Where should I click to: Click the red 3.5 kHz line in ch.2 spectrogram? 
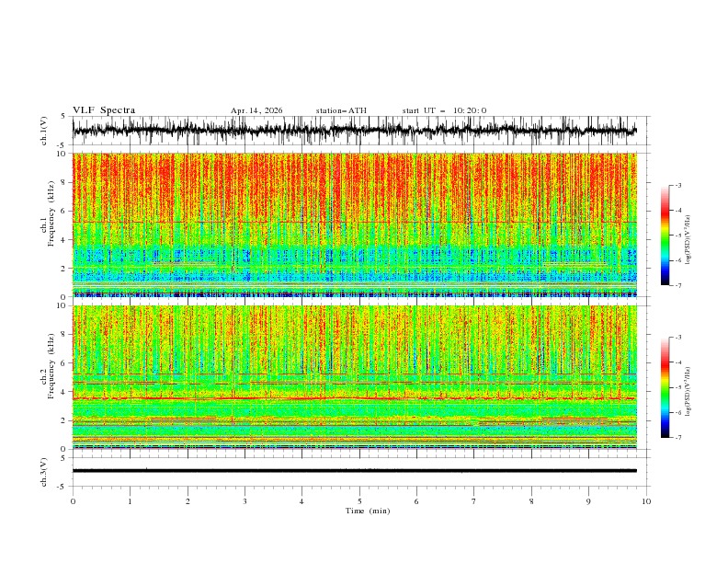[354, 398]
